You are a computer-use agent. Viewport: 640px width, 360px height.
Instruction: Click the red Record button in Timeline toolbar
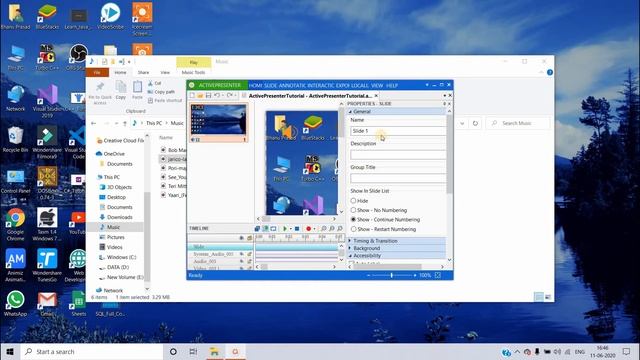tap(309, 229)
